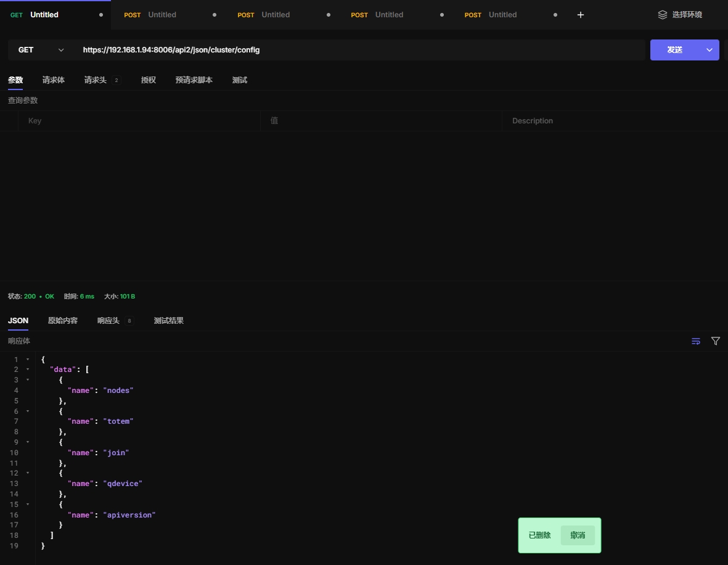Open the 原始内容 response tab
This screenshot has height=565, width=728.
pos(63,321)
